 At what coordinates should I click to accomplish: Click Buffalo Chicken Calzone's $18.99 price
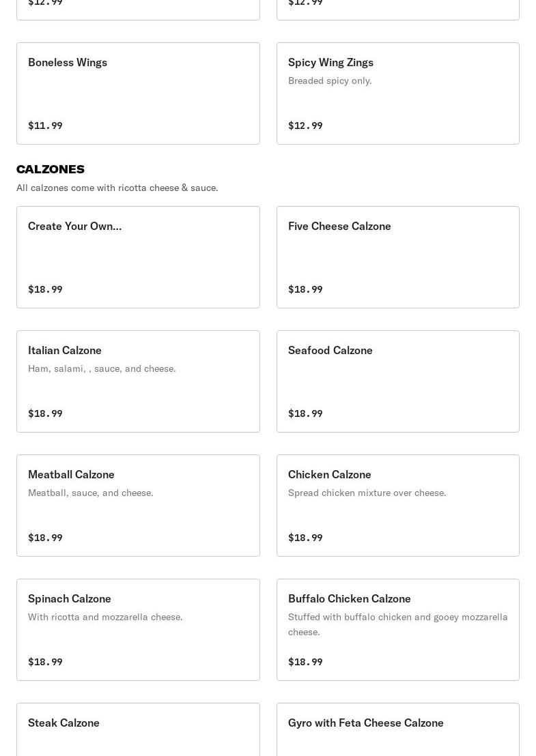point(305,662)
